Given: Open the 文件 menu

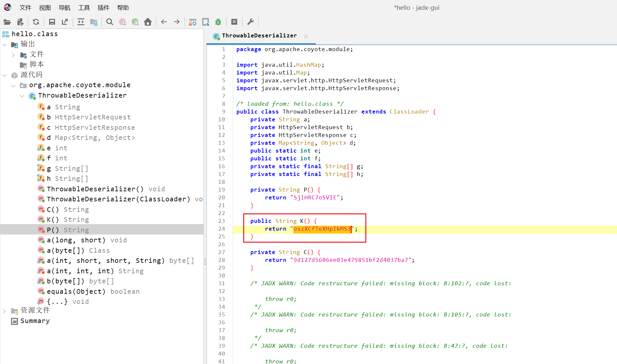Looking at the screenshot, I should [x=25, y=7].
